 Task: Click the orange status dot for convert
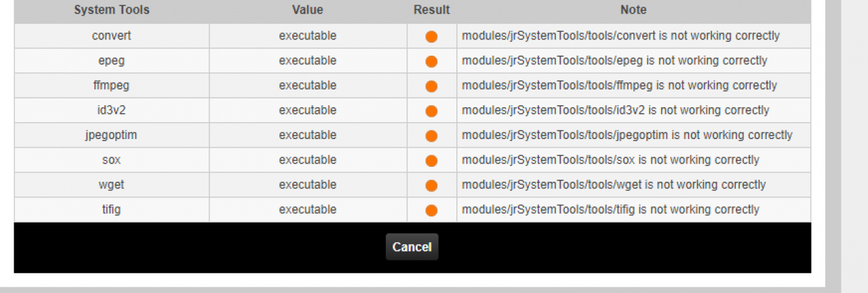pos(431,37)
